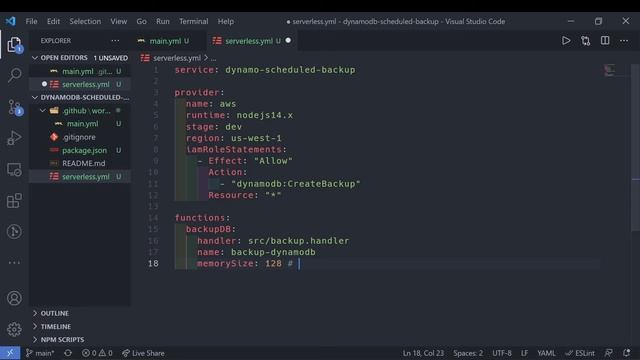Open the Manage gear icon
Viewport: 640px width, 360px height.
pyautogui.click(x=14, y=329)
